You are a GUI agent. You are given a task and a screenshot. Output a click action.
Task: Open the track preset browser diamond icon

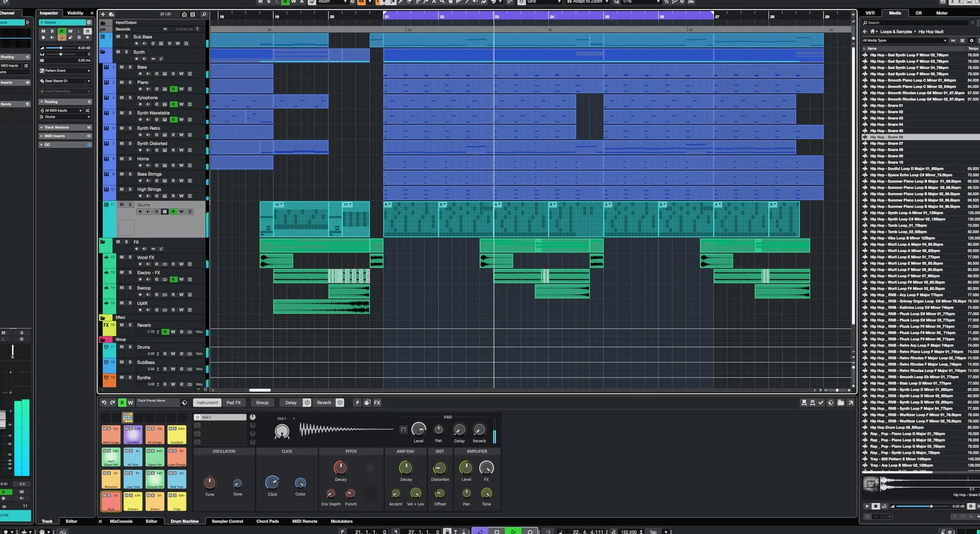point(184,402)
